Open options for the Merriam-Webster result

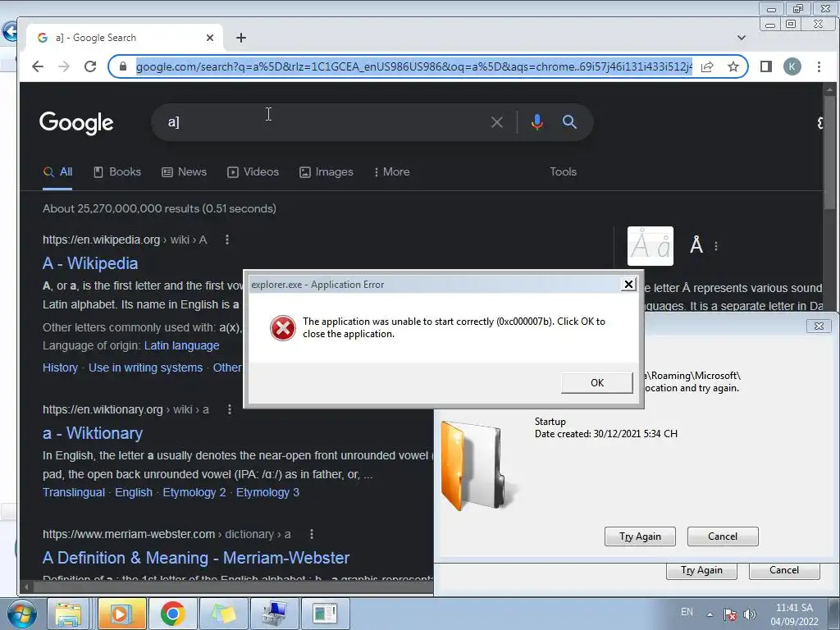[311, 534]
